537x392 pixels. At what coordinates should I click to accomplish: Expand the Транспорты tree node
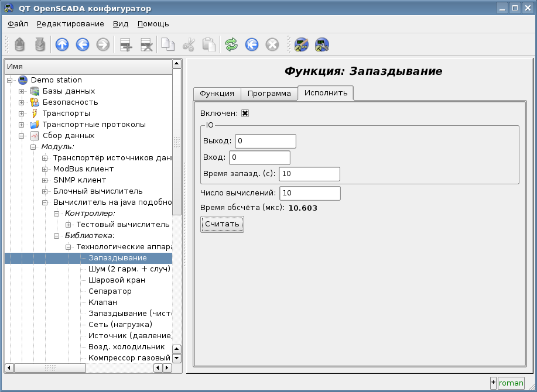coord(21,114)
